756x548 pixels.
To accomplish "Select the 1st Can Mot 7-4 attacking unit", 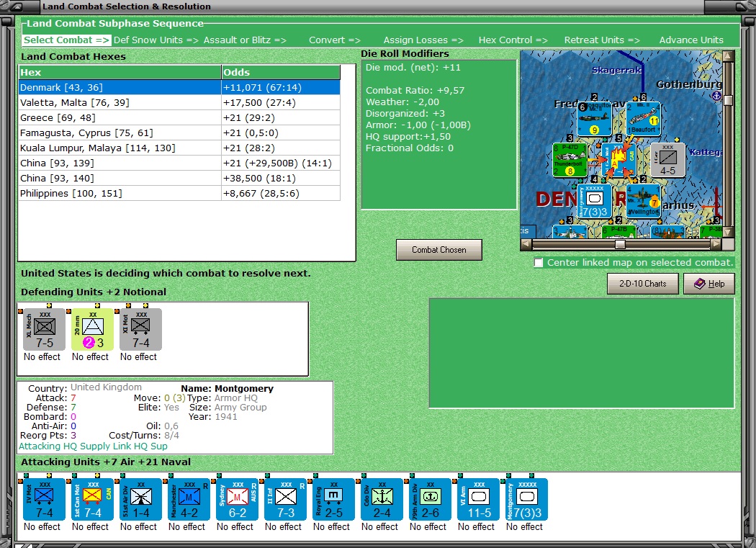I will (x=93, y=499).
